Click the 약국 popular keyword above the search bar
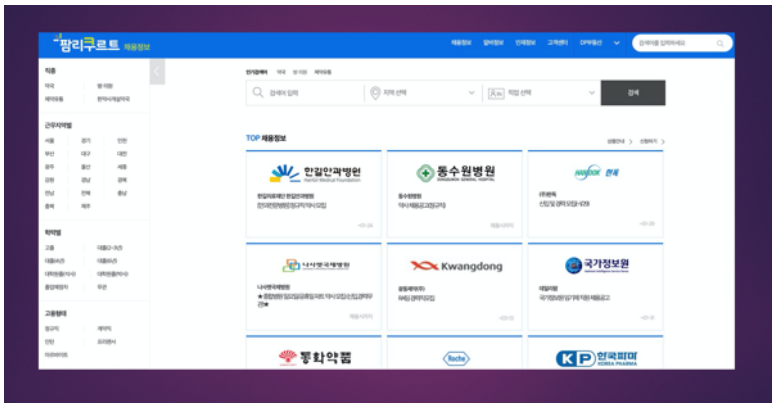 (281, 72)
